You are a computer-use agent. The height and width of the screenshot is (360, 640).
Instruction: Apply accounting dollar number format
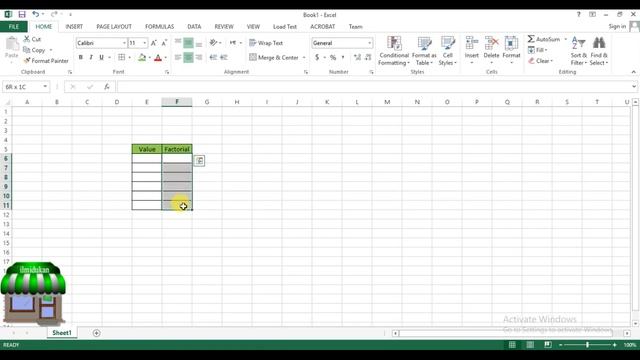[317, 58]
